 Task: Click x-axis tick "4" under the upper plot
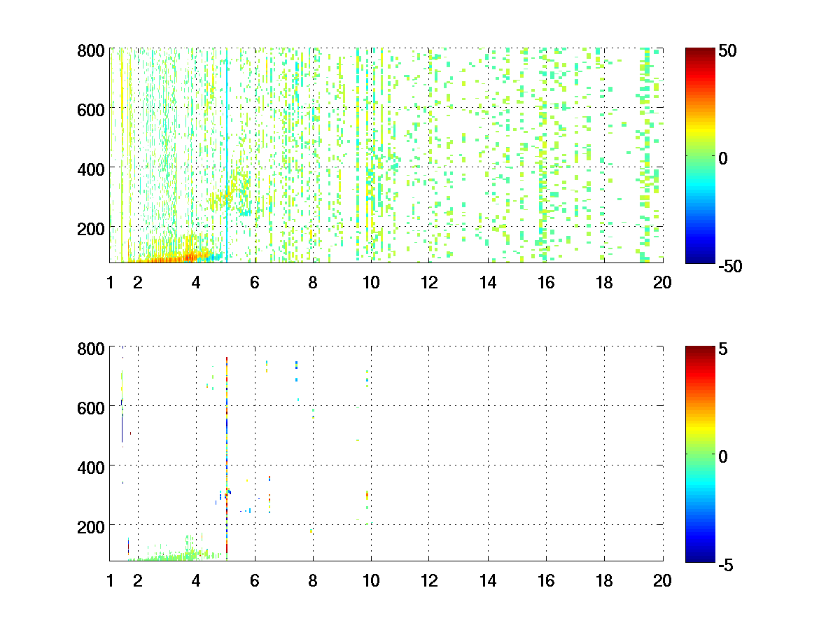pos(196,283)
